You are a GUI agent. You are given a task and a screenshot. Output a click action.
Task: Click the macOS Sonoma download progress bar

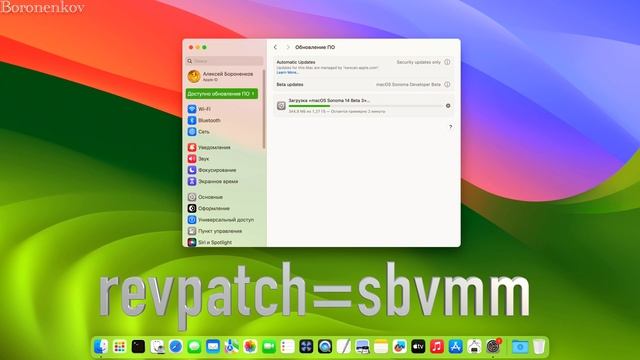[x=365, y=106]
